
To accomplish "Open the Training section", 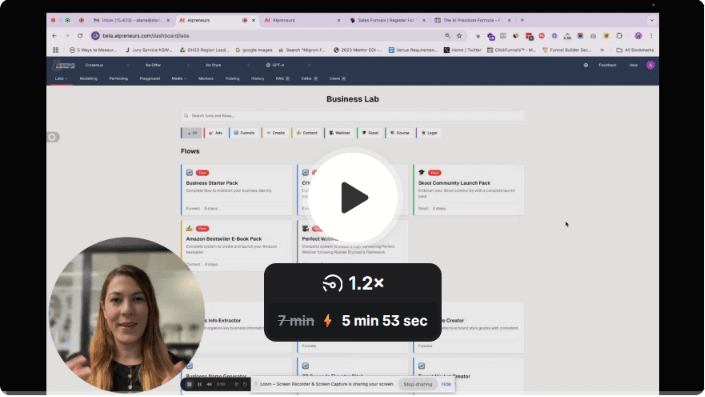I will click(232, 79).
